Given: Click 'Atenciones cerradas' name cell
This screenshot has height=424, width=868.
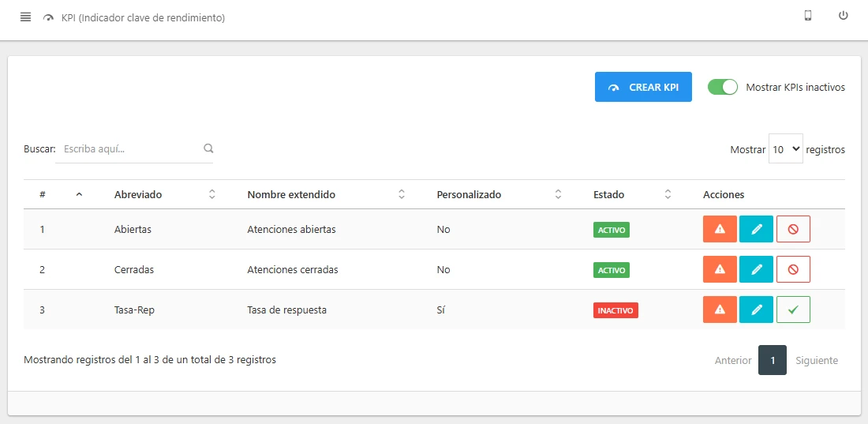Looking at the screenshot, I should [x=292, y=269].
